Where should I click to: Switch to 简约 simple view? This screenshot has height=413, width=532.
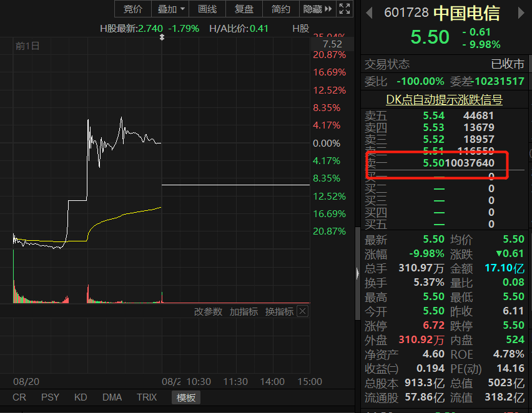point(281,9)
